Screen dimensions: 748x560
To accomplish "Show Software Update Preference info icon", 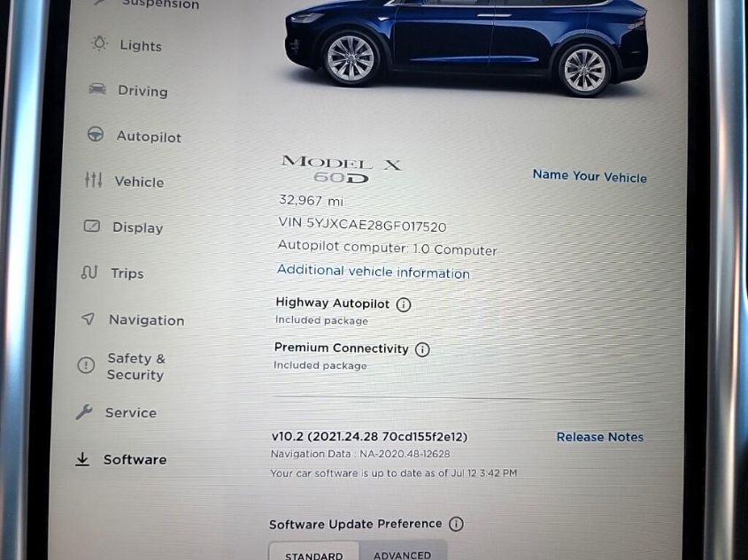I will click(456, 525).
